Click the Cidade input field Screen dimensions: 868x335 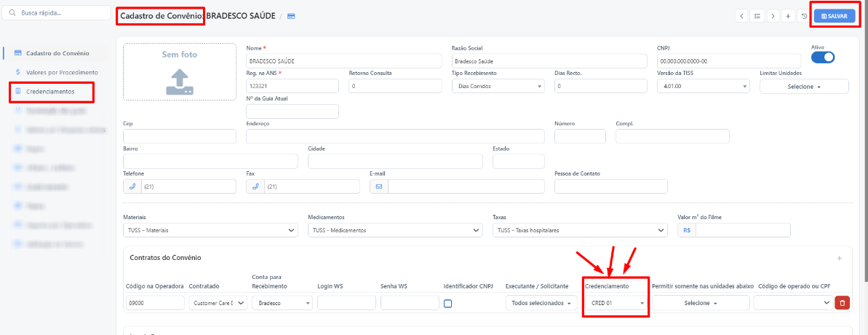[x=395, y=161]
